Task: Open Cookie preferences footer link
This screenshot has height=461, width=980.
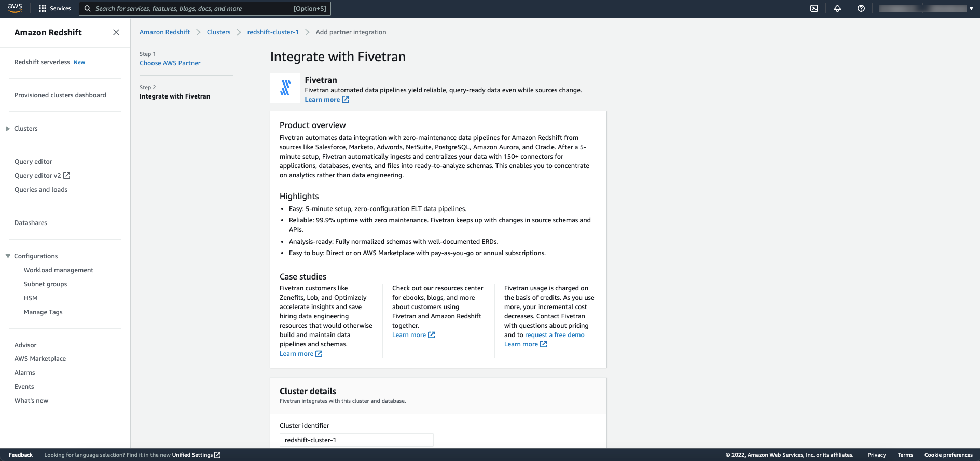Action: [948, 455]
